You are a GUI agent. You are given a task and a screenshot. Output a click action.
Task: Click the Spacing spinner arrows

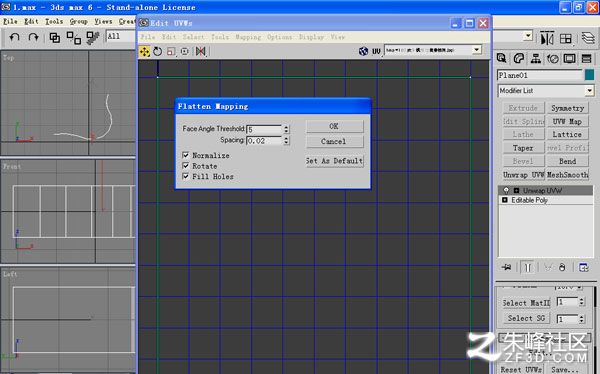coord(286,140)
